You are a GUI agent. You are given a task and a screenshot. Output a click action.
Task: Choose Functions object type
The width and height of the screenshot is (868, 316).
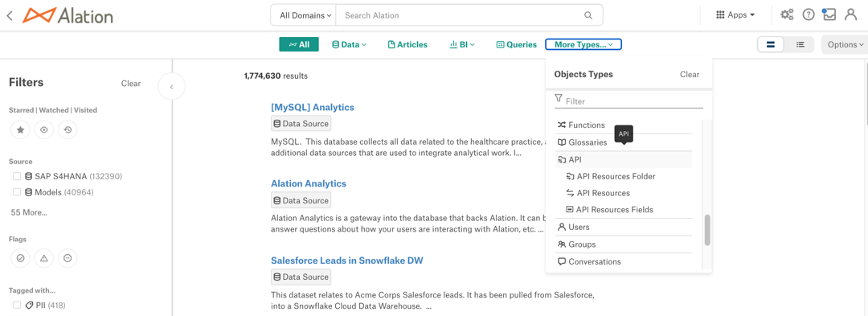tap(624, 125)
